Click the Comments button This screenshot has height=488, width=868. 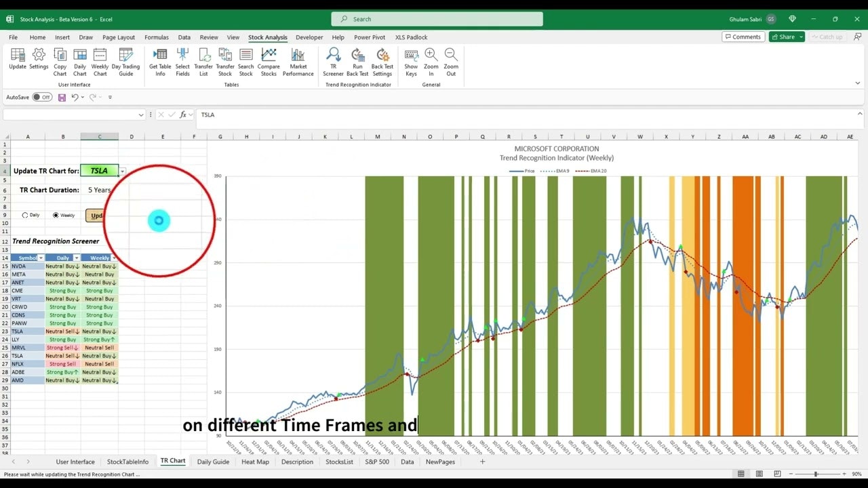[x=743, y=37]
